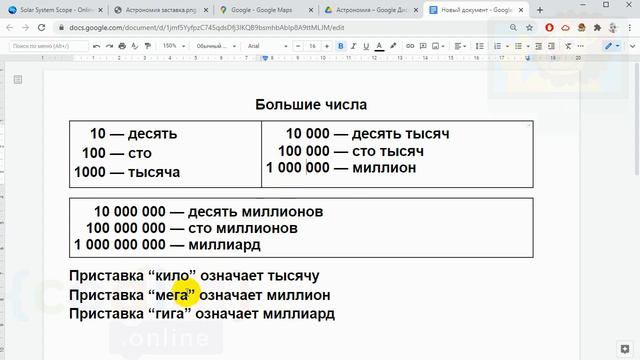Image resolution: width=640 pixels, height=360 pixels.
Task: Toggle italic formatting
Action: pyautogui.click(x=353, y=46)
